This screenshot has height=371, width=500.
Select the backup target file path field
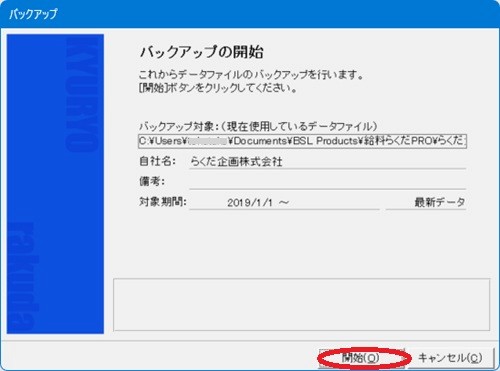(x=303, y=141)
